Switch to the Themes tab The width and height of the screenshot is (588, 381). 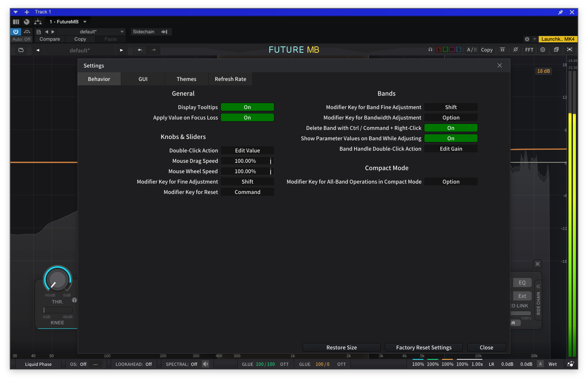point(187,79)
